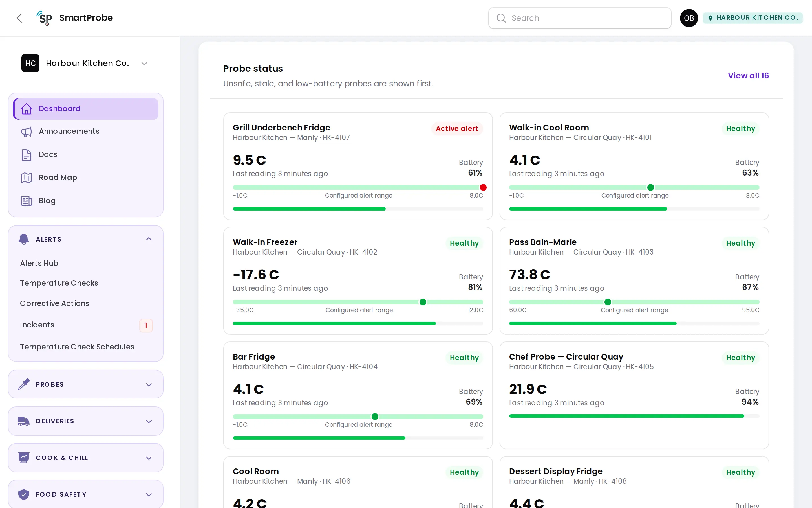The width and height of the screenshot is (812, 508).
Task: Open the Alerts Hub menu item
Action: pyautogui.click(x=39, y=263)
